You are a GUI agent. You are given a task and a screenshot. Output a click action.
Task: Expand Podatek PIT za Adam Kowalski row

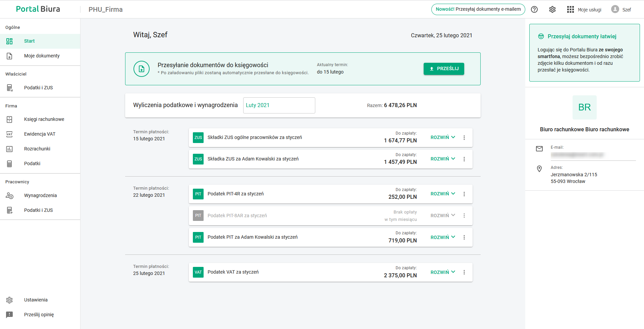pos(443,237)
